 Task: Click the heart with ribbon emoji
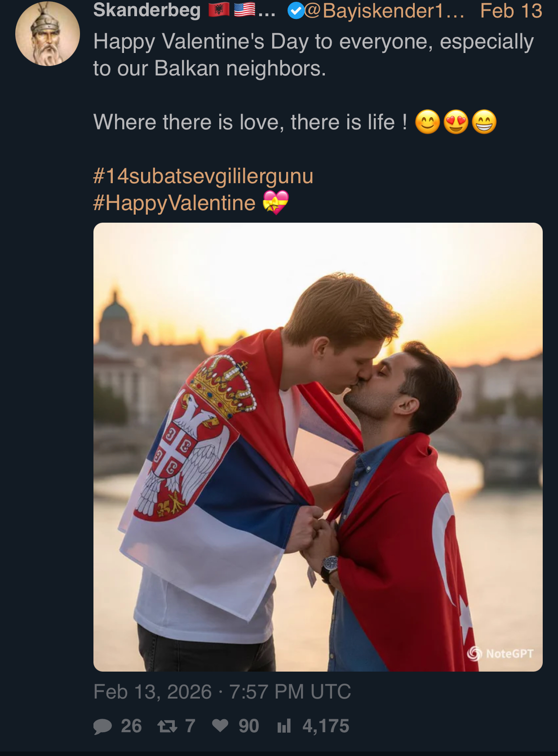pos(275,202)
